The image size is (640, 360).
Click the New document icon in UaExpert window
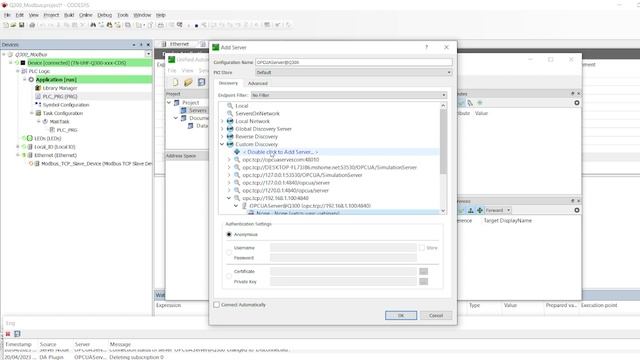coord(175,82)
